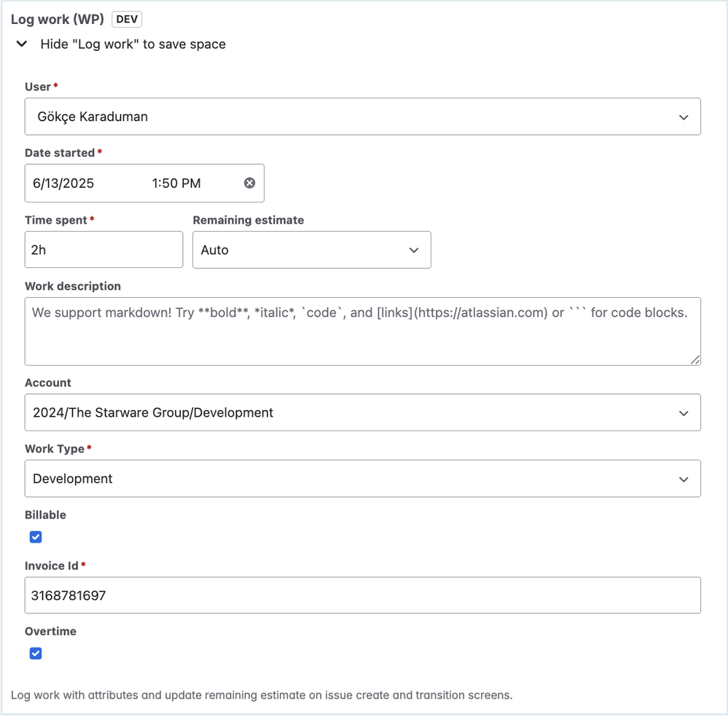728x716 pixels.
Task: Open the Remaining estimate Auto dropdown
Action: coord(312,250)
